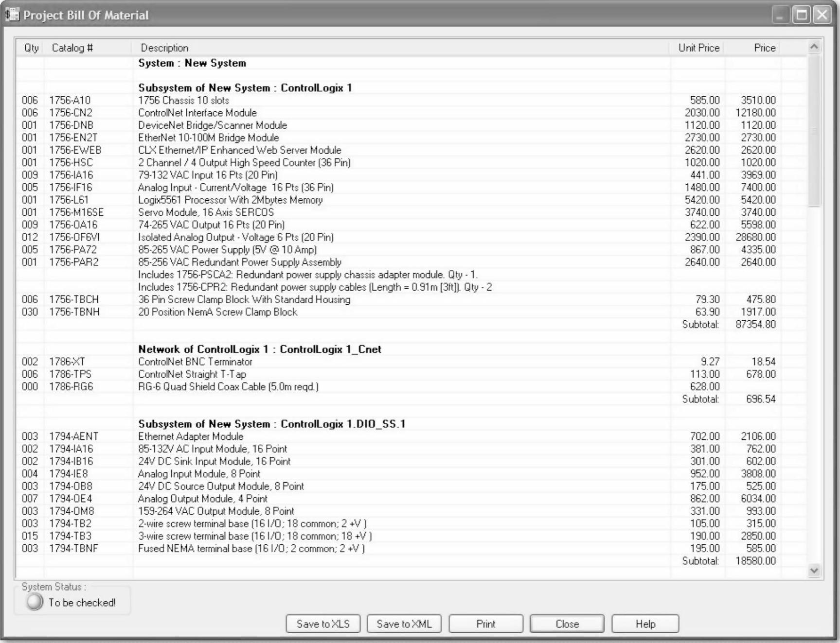
Task: Click '74-265 VAC Output 16 Pts (20 Pin)'
Action: [212, 225]
